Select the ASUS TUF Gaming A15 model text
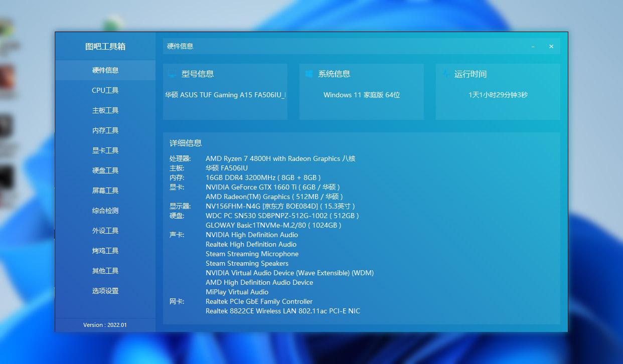Image resolution: width=623 pixels, height=364 pixels. point(225,95)
